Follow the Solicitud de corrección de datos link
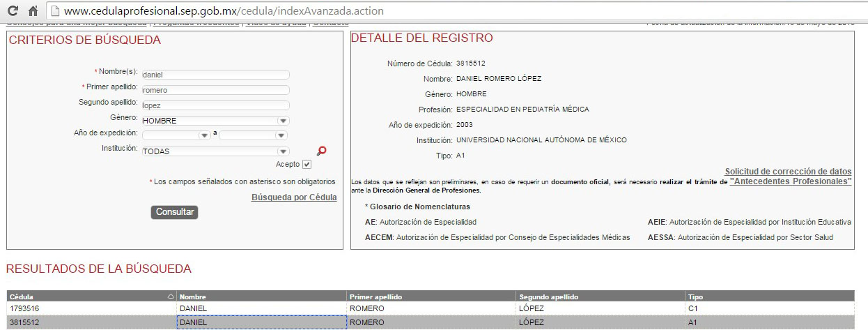Screen dimensions: 868x330 tap(788, 172)
